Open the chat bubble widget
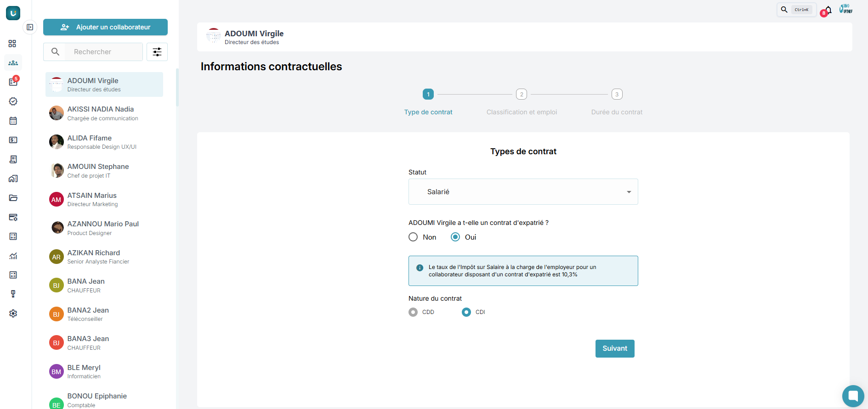 853,396
